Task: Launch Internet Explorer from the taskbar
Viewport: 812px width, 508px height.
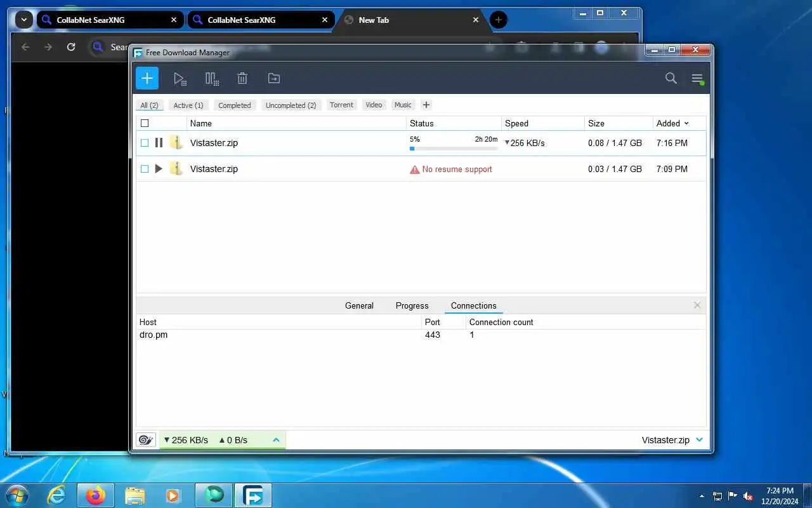Action: [56, 495]
